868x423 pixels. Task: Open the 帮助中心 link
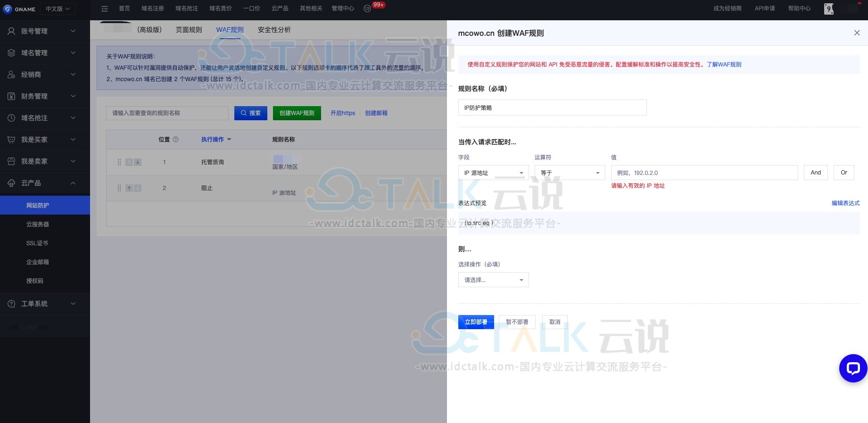(800, 8)
